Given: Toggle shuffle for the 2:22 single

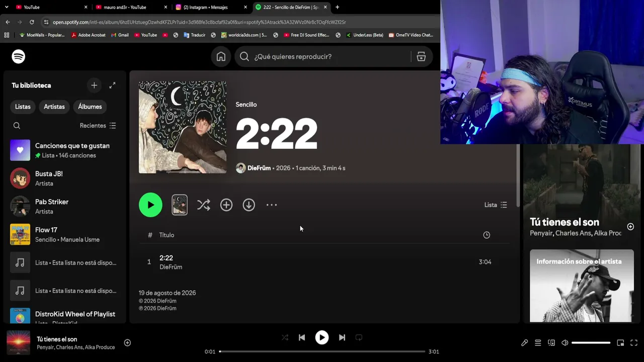Looking at the screenshot, I should [204, 205].
